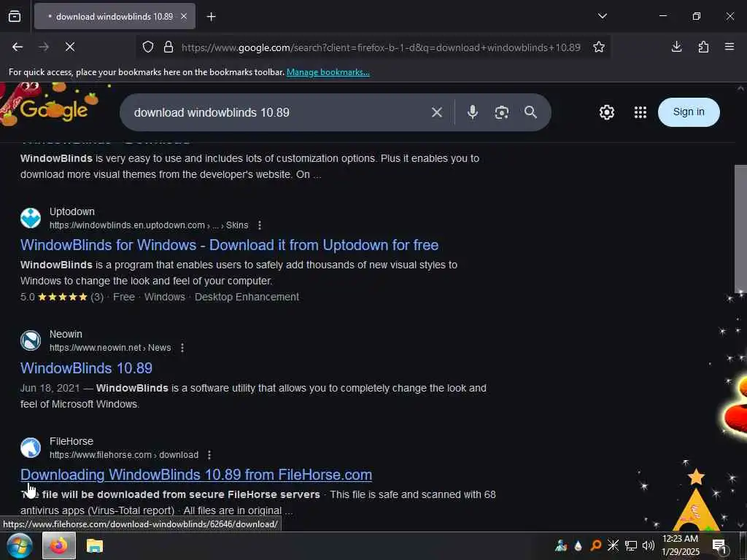Start search by voice microphone

pyautogui.click(x=473, y=112)
